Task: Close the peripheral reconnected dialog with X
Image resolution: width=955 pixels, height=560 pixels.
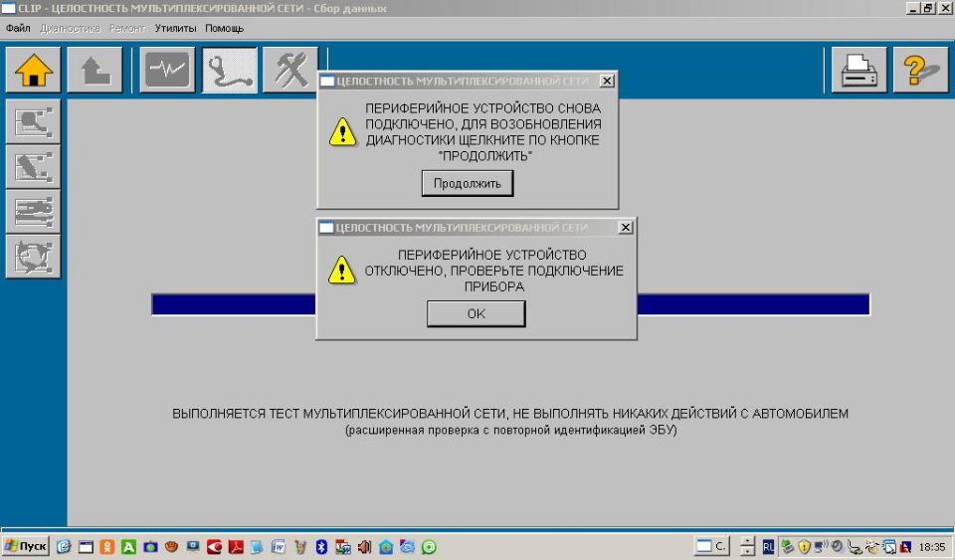Action: pyautogui.click(x=607, y=81)
